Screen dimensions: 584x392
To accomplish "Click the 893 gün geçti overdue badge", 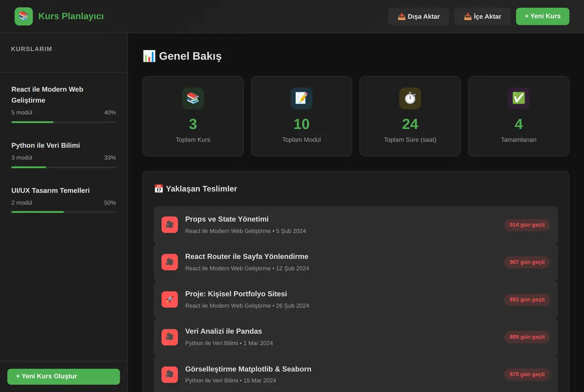I will 527,300.
